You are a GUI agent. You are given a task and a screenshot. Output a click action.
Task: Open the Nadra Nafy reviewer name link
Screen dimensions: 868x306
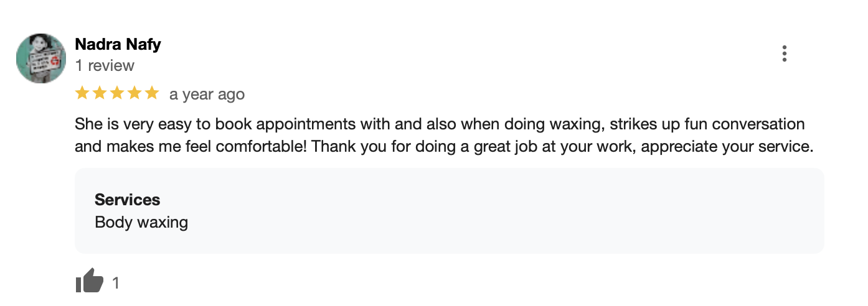[x=118, y=45]
